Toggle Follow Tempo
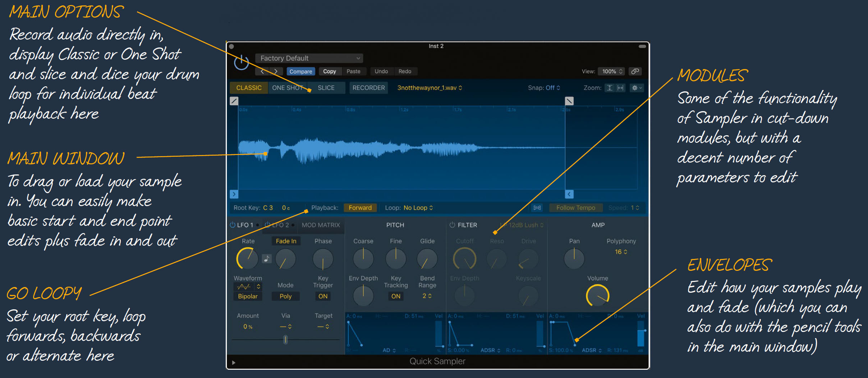 [x=576, y=208]
